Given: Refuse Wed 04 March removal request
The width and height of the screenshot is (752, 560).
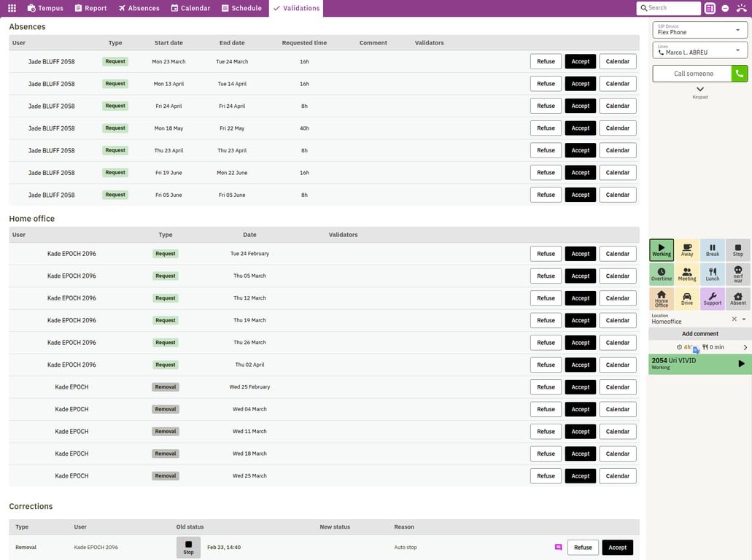Looking at the screenshot, I should point(546,409).
